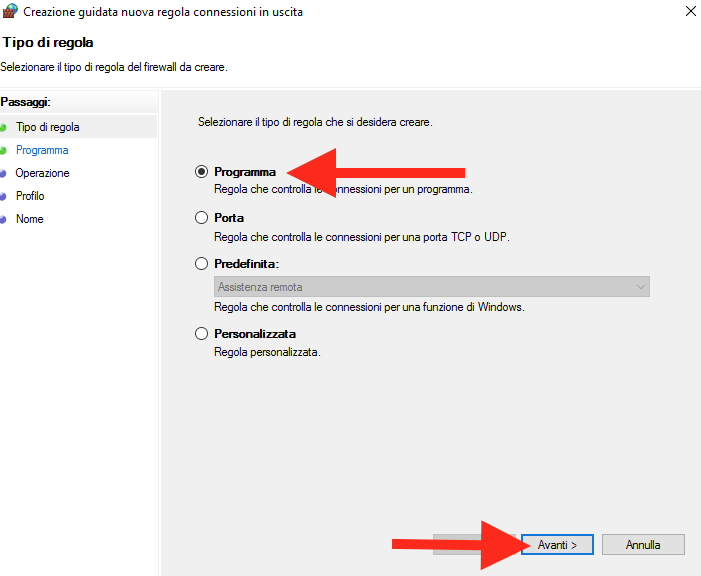Select the Personalizzata radio button
Viewport: 701px width, 576px height.
(201, 334)
